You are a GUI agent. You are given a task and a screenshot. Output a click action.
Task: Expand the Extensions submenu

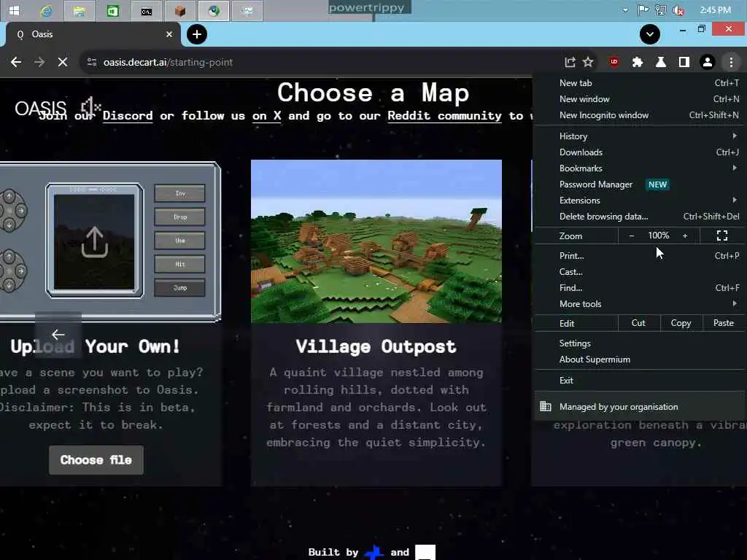(640, 201)
